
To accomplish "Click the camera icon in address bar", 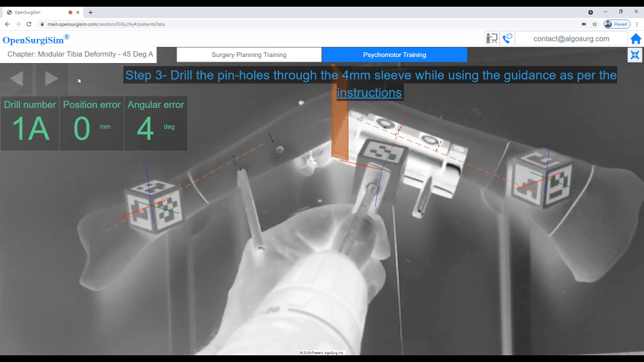I will pyautogui.click(x=584, y=24).
